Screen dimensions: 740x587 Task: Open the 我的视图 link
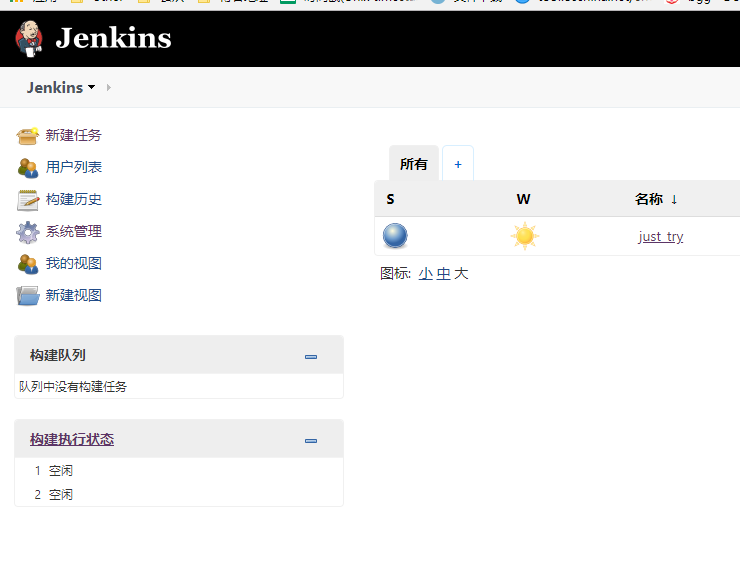74,263
